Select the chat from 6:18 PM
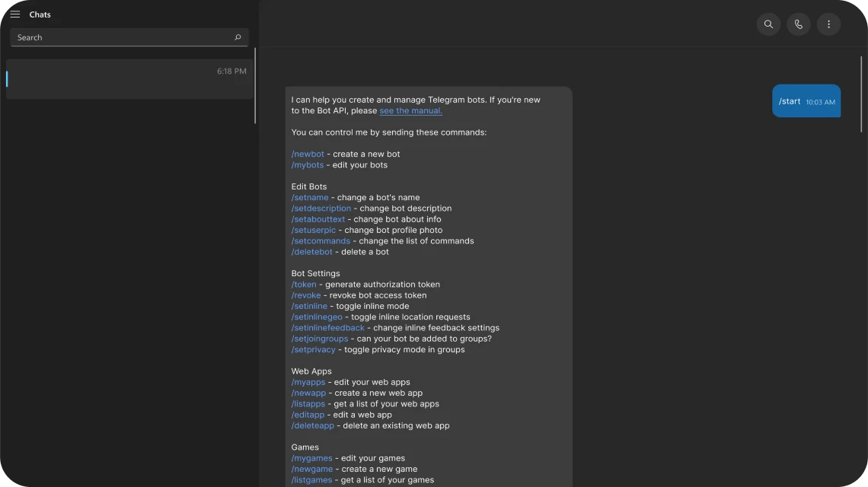This screenshot has height=487, width=868. click(129, 79)
